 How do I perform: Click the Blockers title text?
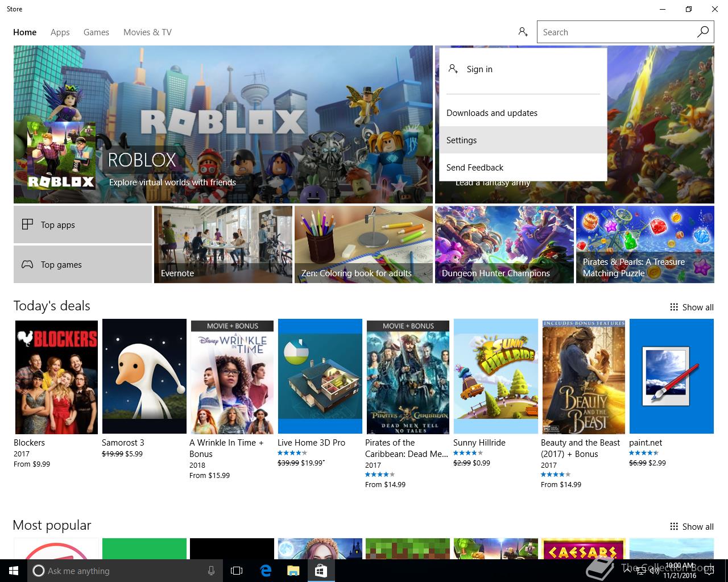click(x=29, y=443)
